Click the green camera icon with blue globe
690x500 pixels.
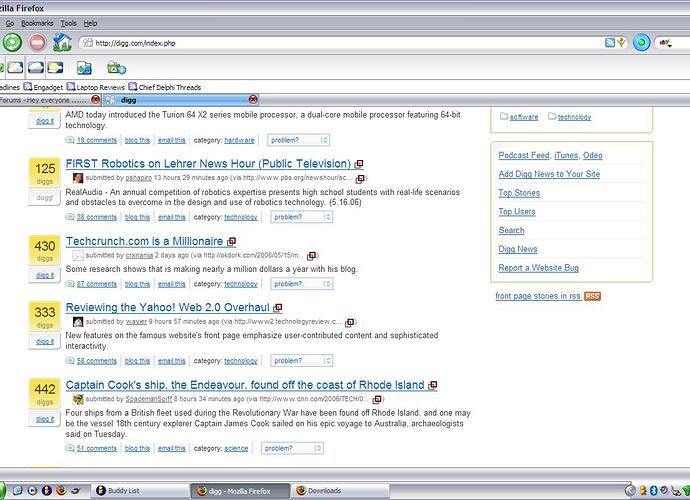click(116, 68)
